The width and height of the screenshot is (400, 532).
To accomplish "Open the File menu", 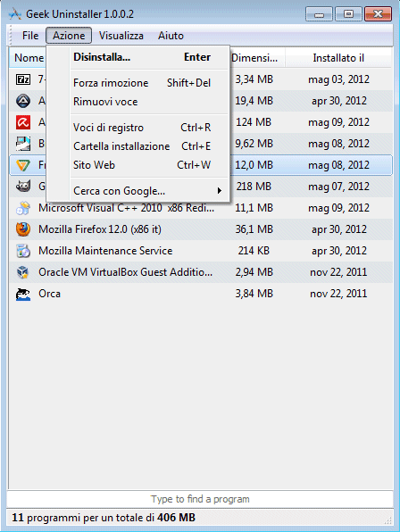I will pyautogui.click(x=30, y=36).
